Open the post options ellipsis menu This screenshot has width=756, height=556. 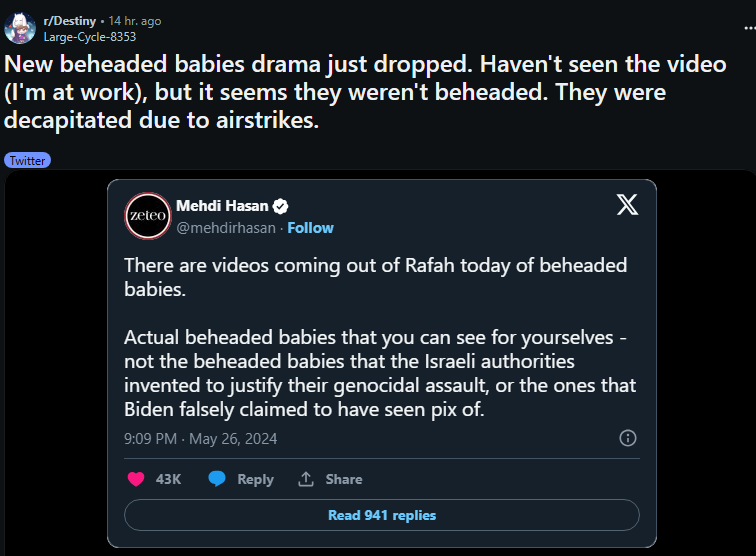click(750, 28)
